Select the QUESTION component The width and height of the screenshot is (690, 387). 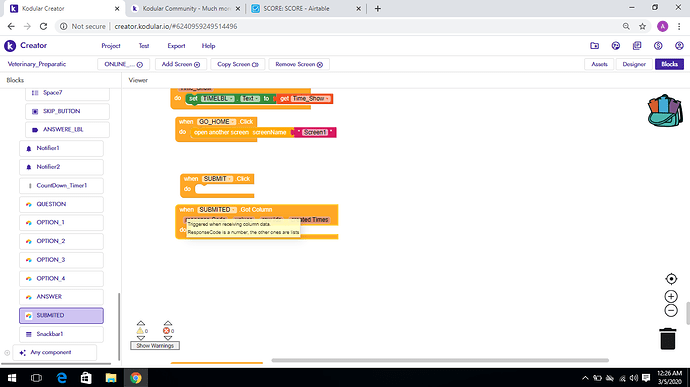[x=61, y=204]
